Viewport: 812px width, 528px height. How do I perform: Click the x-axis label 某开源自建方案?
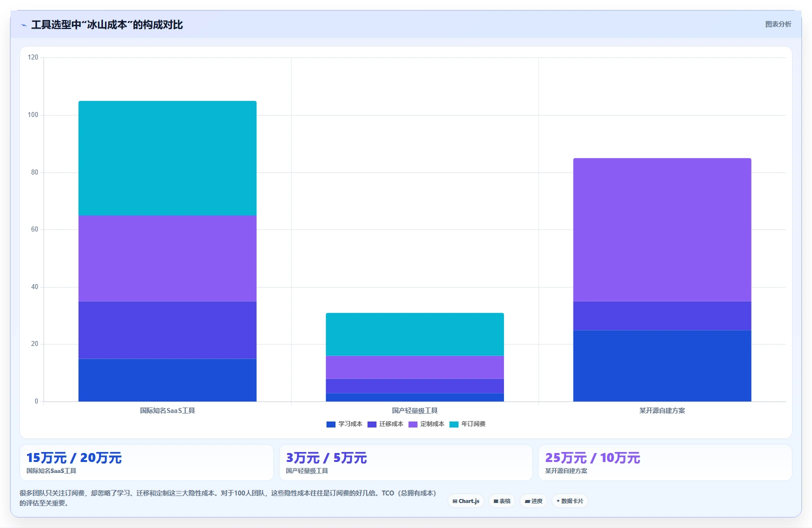tap(662, 410)
